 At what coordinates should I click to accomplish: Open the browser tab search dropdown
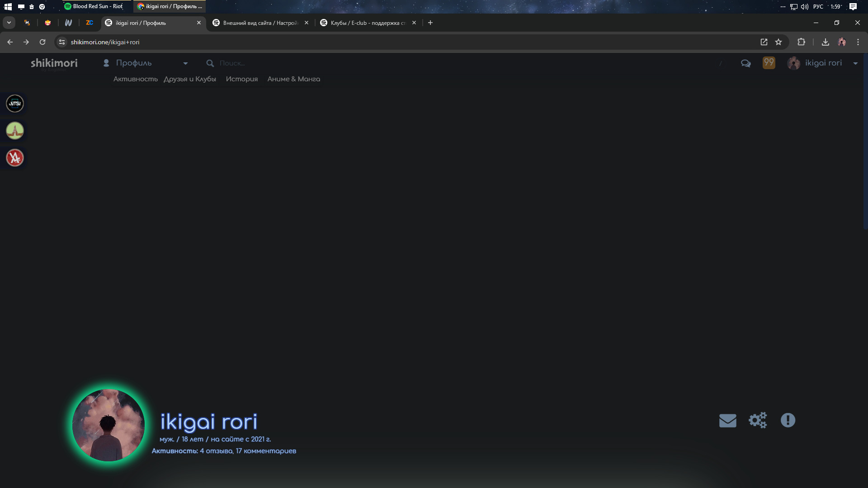click(x=9, y=23)
